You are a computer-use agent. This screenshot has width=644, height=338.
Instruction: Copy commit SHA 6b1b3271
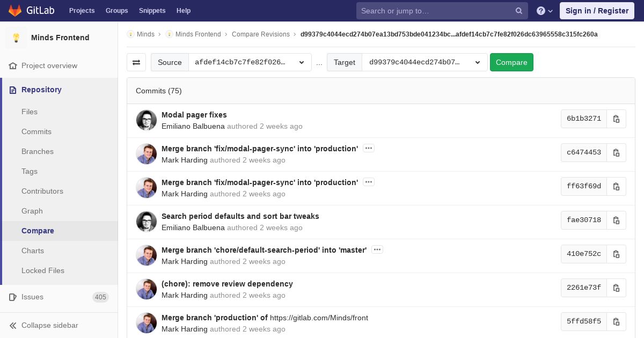(x=616, y=119)
